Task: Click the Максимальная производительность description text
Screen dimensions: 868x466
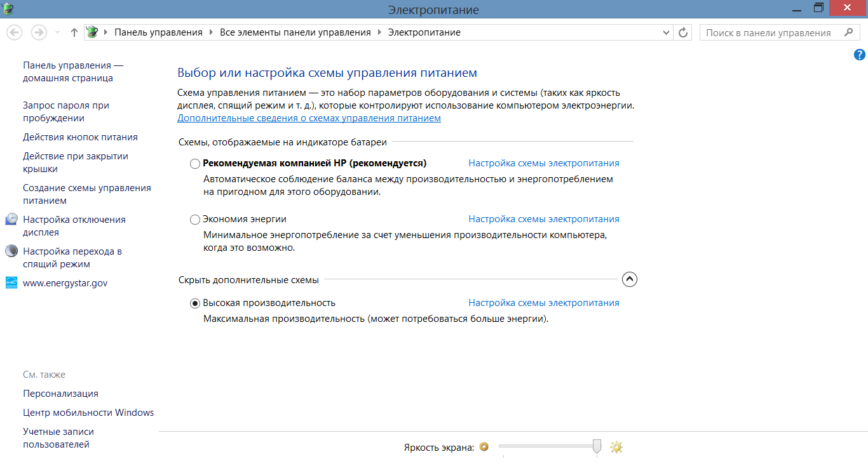Action: pyautogui.click(x=376, y=319)
